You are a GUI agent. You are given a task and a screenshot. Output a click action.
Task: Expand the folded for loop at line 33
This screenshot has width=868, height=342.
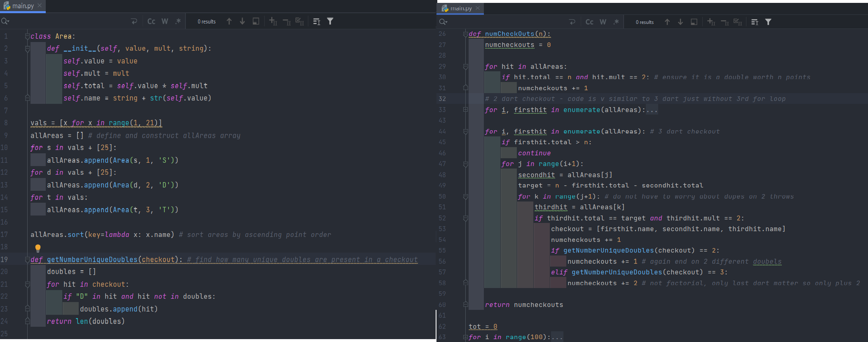click(465, 110)
